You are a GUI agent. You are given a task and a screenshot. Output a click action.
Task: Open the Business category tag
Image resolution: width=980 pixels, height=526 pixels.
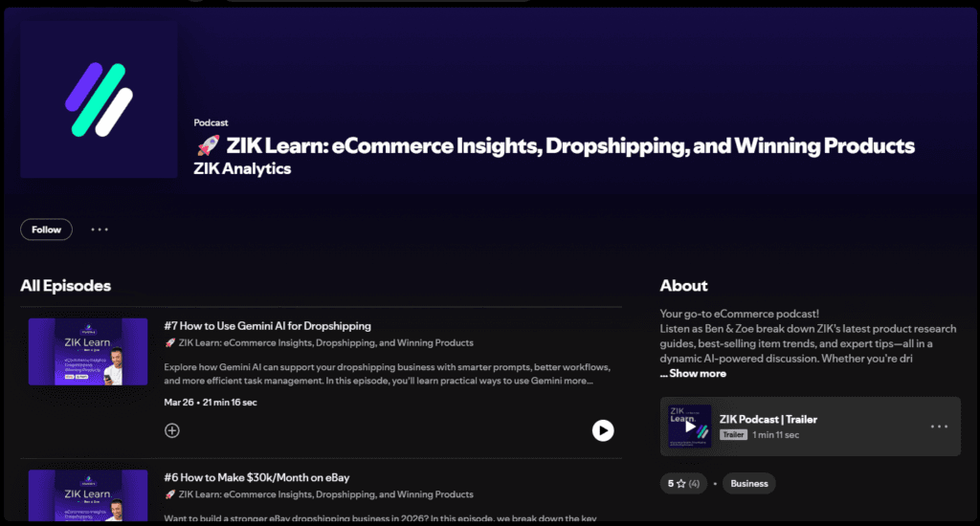click(748, 484)
